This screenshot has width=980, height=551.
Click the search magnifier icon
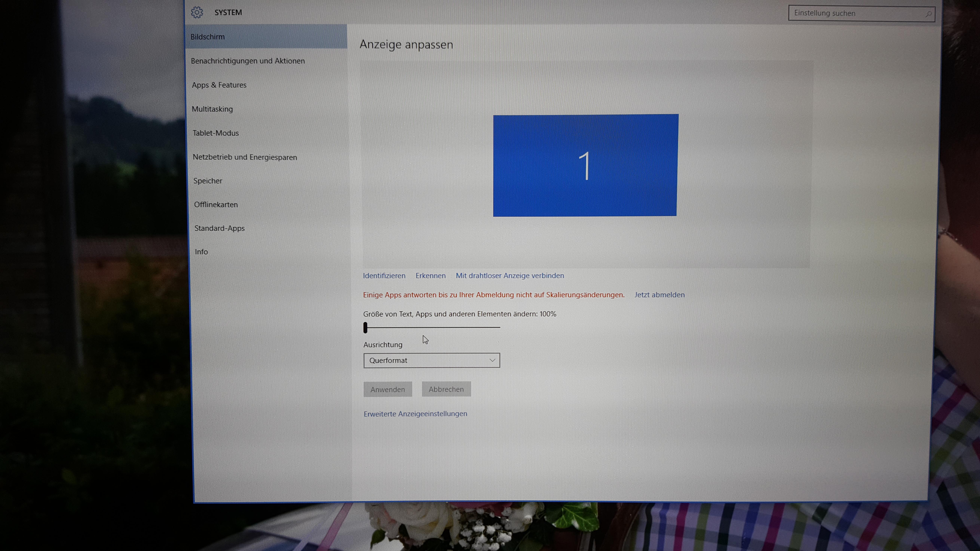coord(928,14)
